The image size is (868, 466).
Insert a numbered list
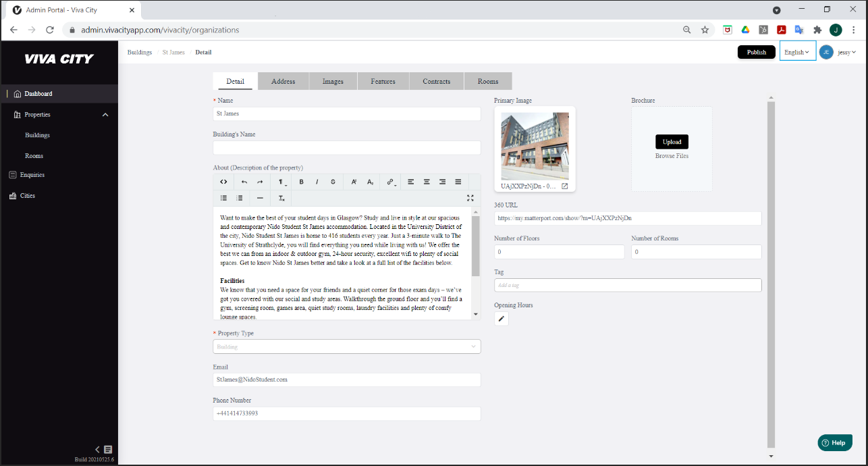tap(240, 198)
